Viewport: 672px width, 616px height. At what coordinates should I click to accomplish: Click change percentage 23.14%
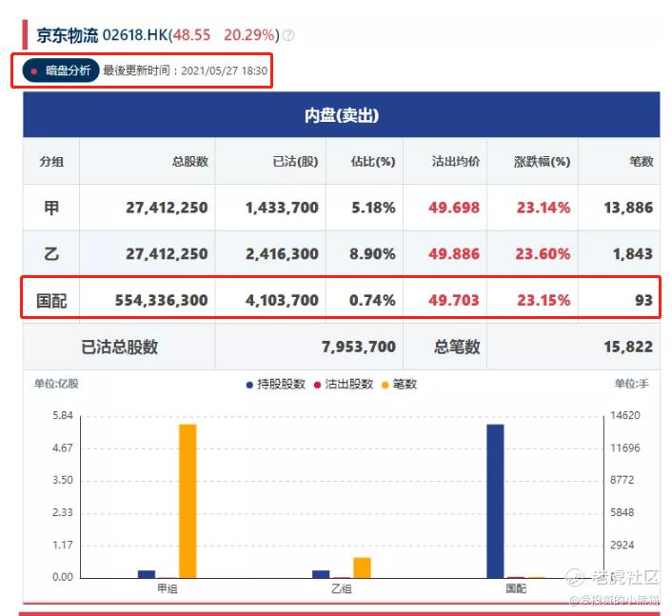[x=544, y=208]
